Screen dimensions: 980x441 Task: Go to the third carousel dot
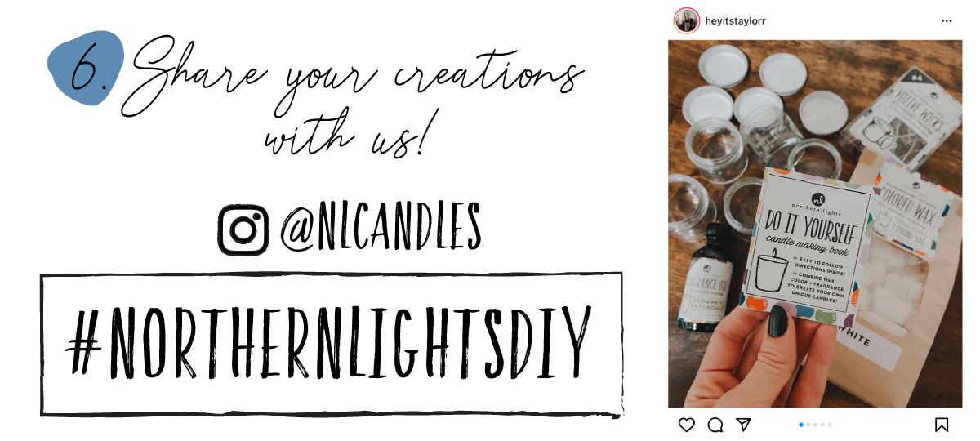(x=815, y=425)
